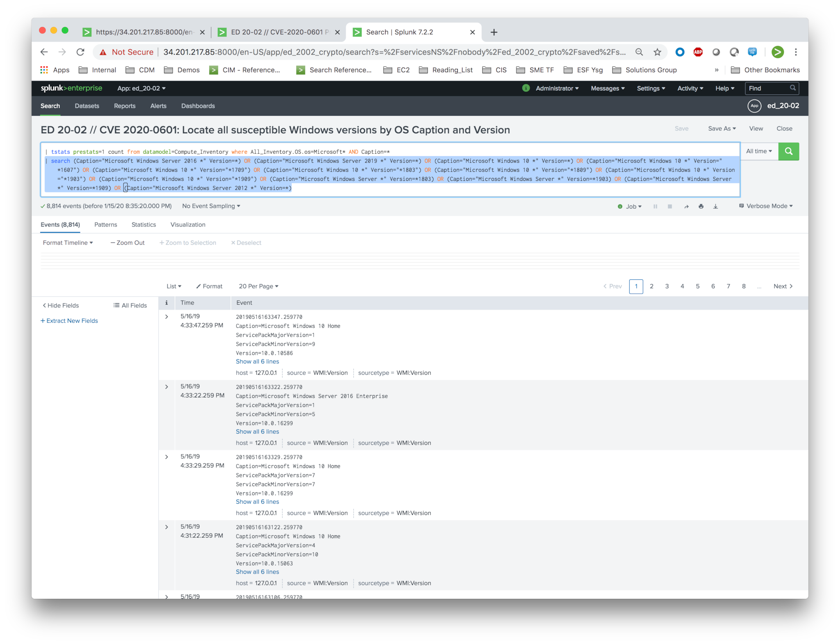The image size is (840, 644).
Task: Expand the 4:33:29.259 PM event row
Action: 167,457
